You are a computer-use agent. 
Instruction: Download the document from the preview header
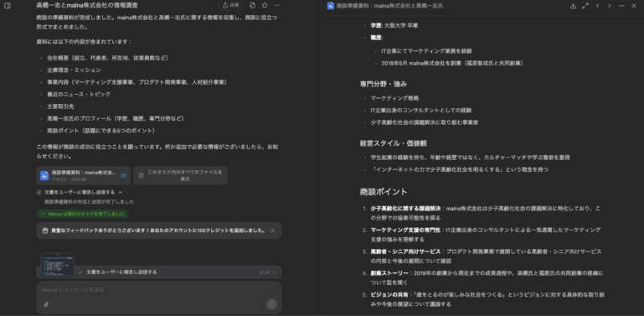pos(573,6)
